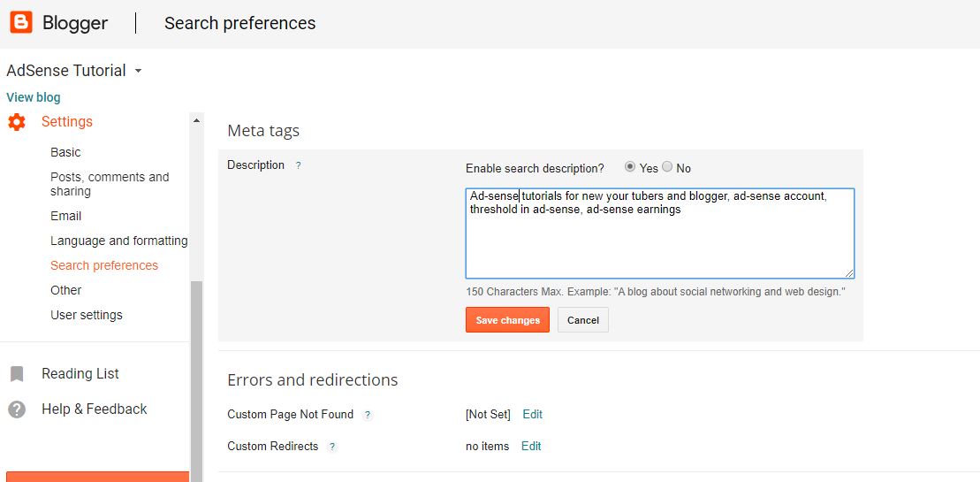Open User settings
Viewport: 980px width, 482px height.
pyautogui.click(x=87, y=315)
